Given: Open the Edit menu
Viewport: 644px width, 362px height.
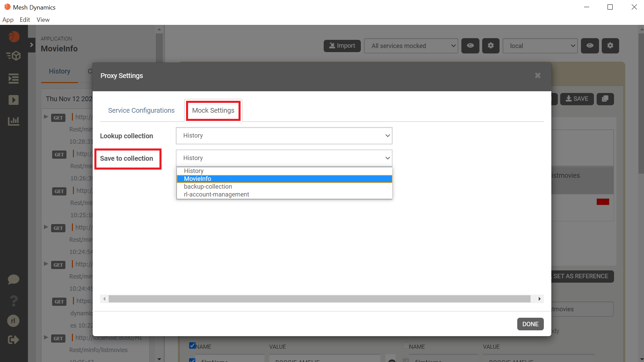Looking at the screenshot, I should click(x=25, y=20).
